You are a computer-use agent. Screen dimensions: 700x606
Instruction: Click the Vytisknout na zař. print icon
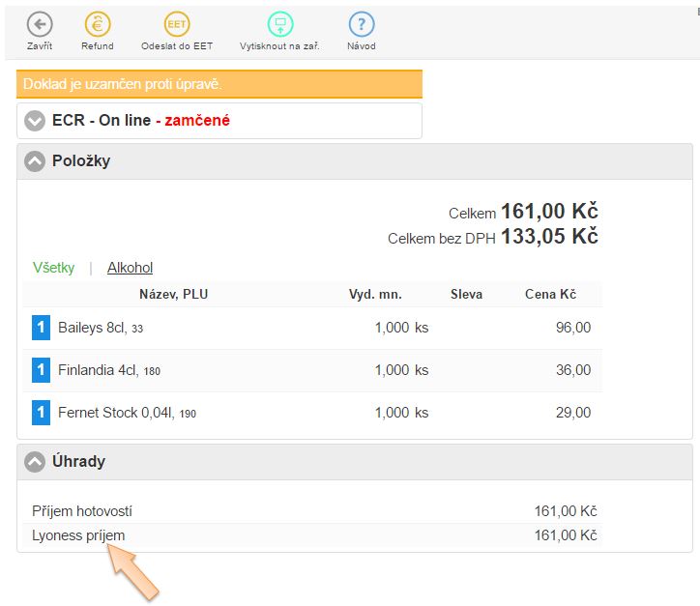280,25
